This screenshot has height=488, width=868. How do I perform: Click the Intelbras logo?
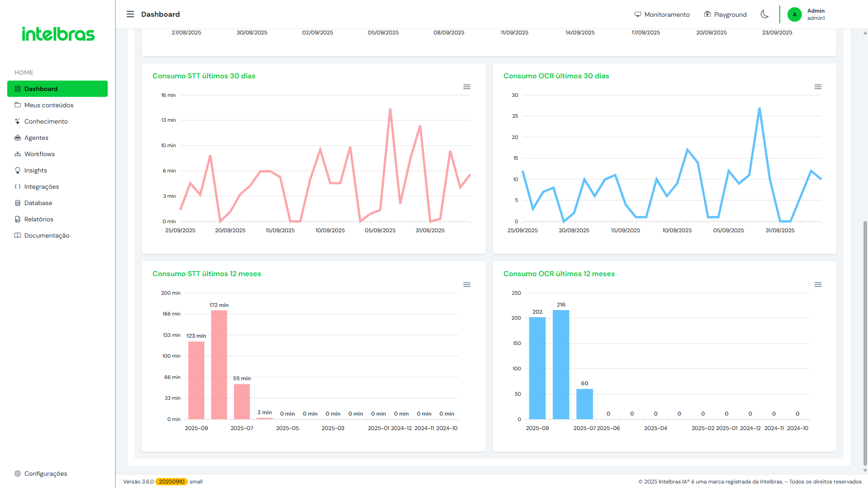pos(58,34)
